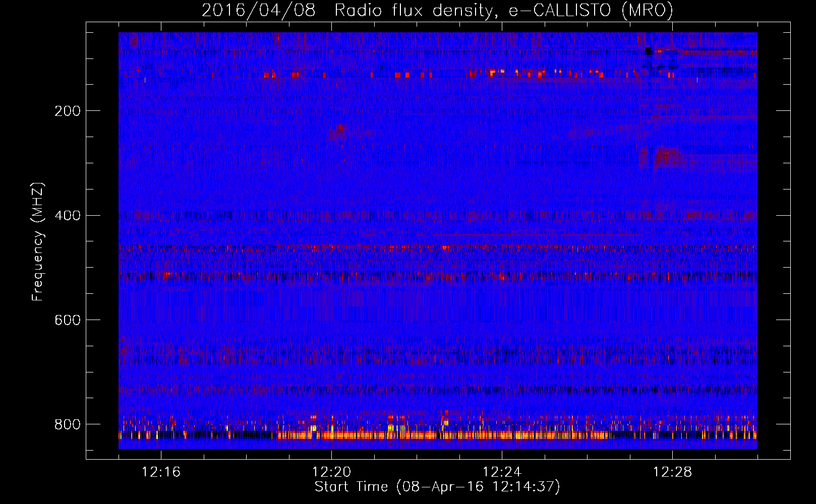Click the 12:20 time tick label
Viewport: 816px width, 504px height.
[331, 472]
